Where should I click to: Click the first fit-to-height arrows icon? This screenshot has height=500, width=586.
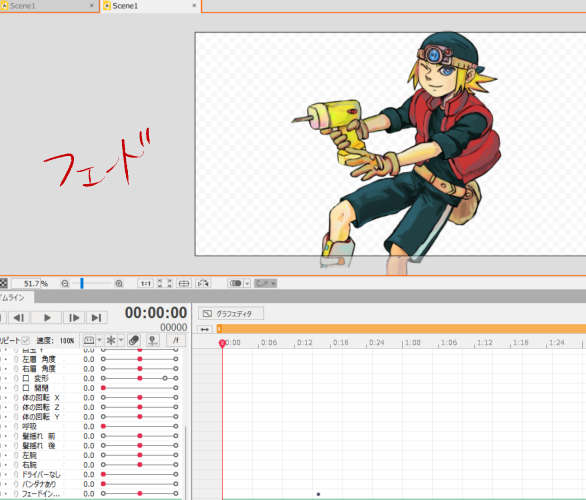click(x=160, y=284)
